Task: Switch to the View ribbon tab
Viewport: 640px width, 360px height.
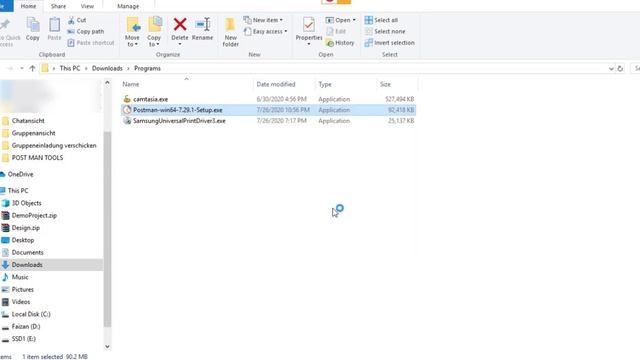Action: (x=87, y=6)
